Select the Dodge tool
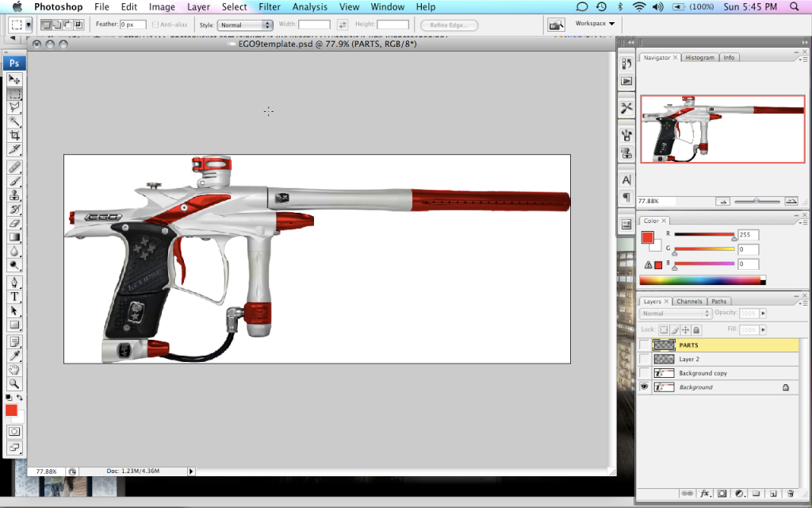812x508 pixels. tap(14, 265)
